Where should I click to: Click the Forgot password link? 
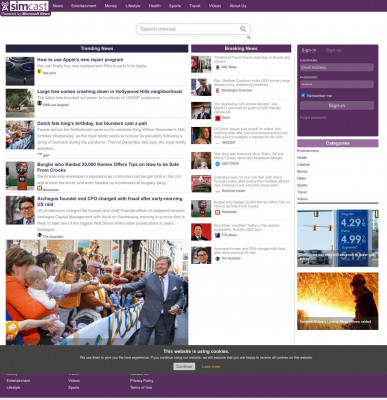[x=313, y=117]
